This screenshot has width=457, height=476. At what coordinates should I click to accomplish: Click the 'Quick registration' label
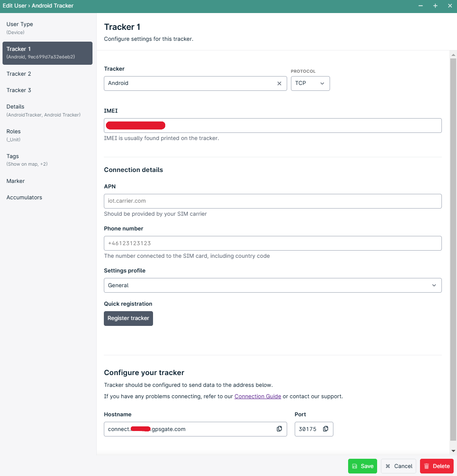[x=128, y=304]
